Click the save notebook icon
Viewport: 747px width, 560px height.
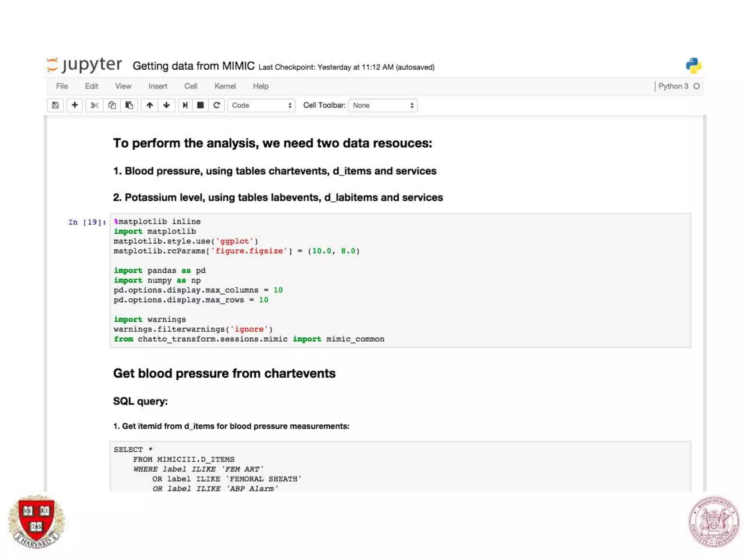tap(55, 105)
